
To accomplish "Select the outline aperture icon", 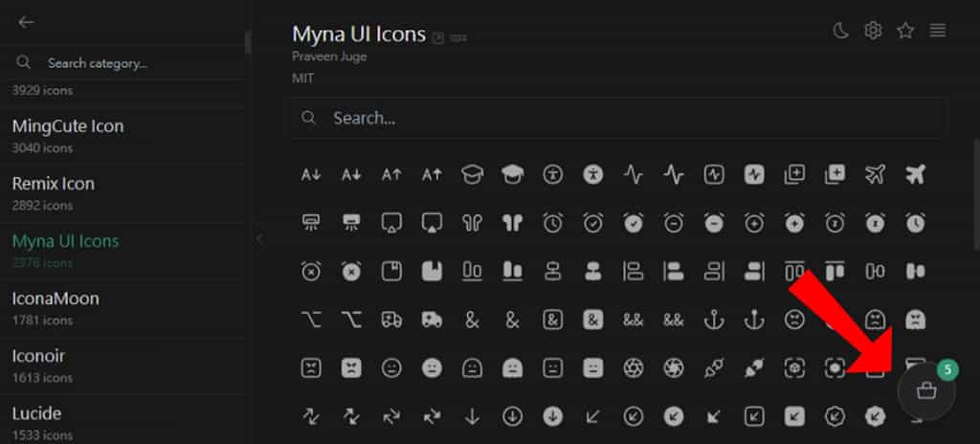I will (x=634, y=367).
